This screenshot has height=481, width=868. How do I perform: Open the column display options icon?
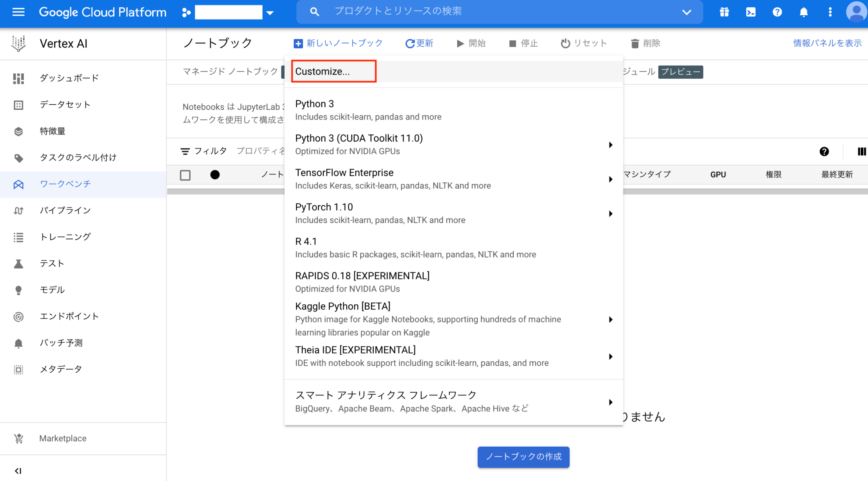(x=862, y=152)
